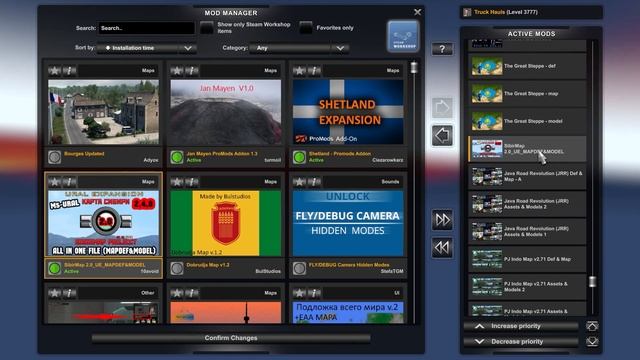The width and height of the screenshot is (640, 360).
Task: Activate all mods with double right arrows
Action: pyautogui.click(x=442, y=220)
